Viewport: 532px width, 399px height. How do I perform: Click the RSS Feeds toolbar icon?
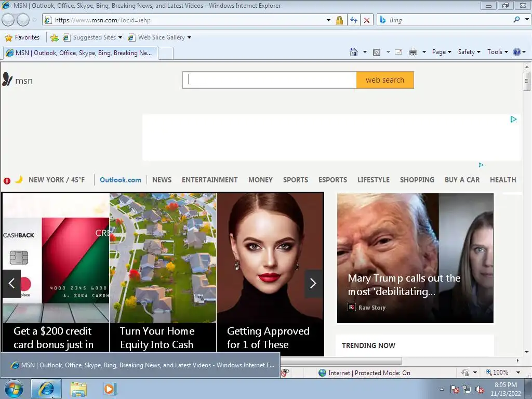tap(377, 52)
